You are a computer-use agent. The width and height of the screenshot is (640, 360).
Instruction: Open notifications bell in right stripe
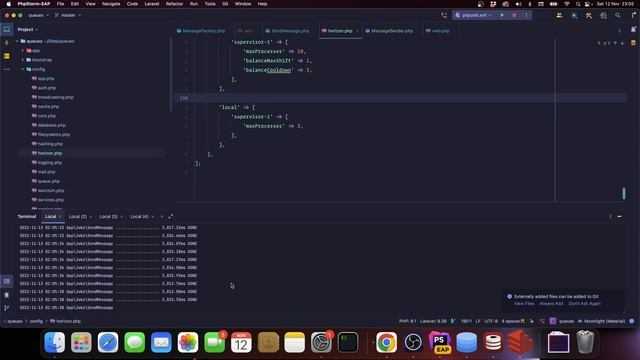tap(633, 29)
